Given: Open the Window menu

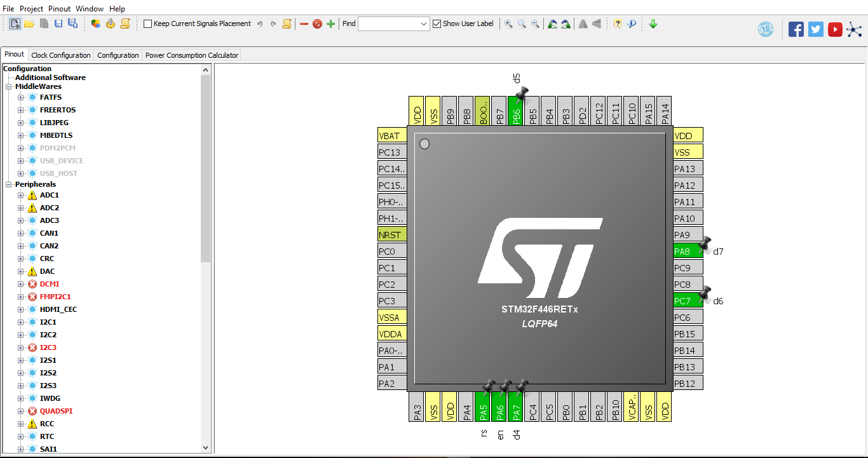Looking at the screenshot, I should [90, 9].
